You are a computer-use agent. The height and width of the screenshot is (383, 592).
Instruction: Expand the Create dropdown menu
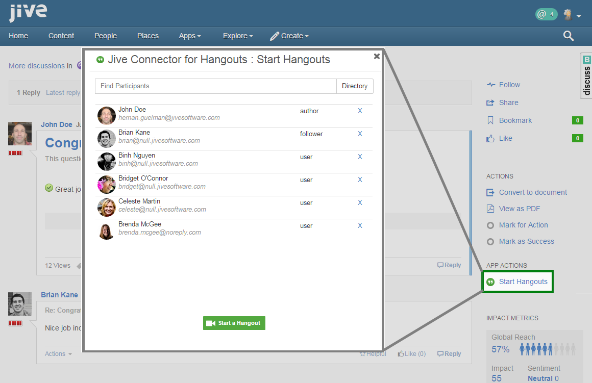[290, 36]
